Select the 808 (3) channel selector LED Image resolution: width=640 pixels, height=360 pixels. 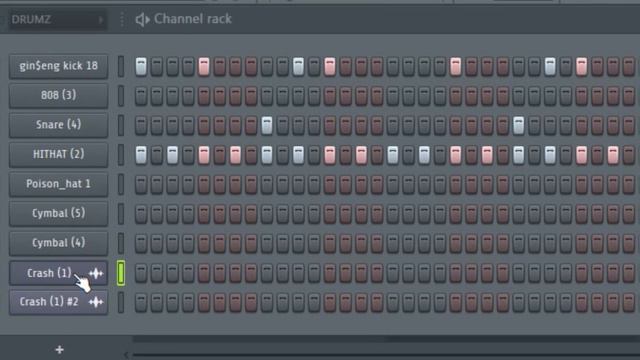[x=121, y=96]
